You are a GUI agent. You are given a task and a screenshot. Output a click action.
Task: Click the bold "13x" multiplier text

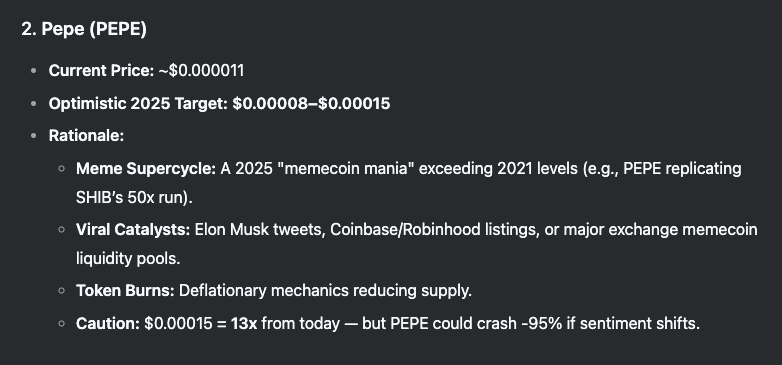[x=244, y=324]
